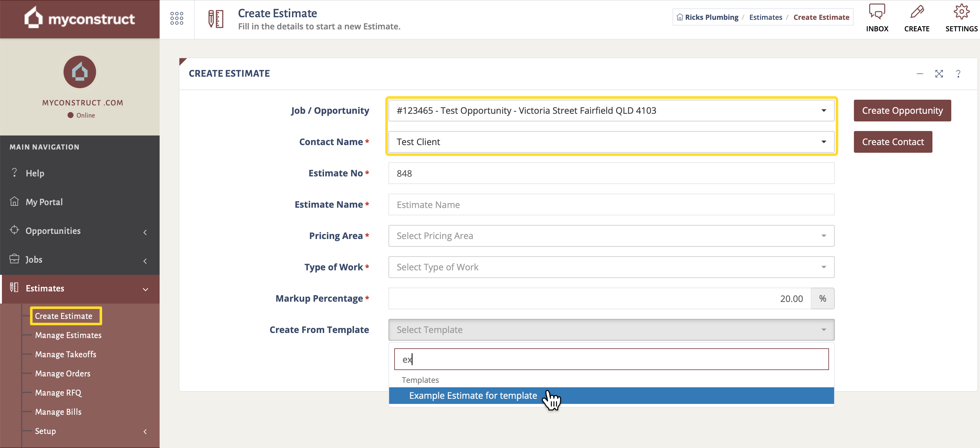This screenshot has width=980, height=448.
Task: Click My Portal house icon
Action: pos(14,201)
